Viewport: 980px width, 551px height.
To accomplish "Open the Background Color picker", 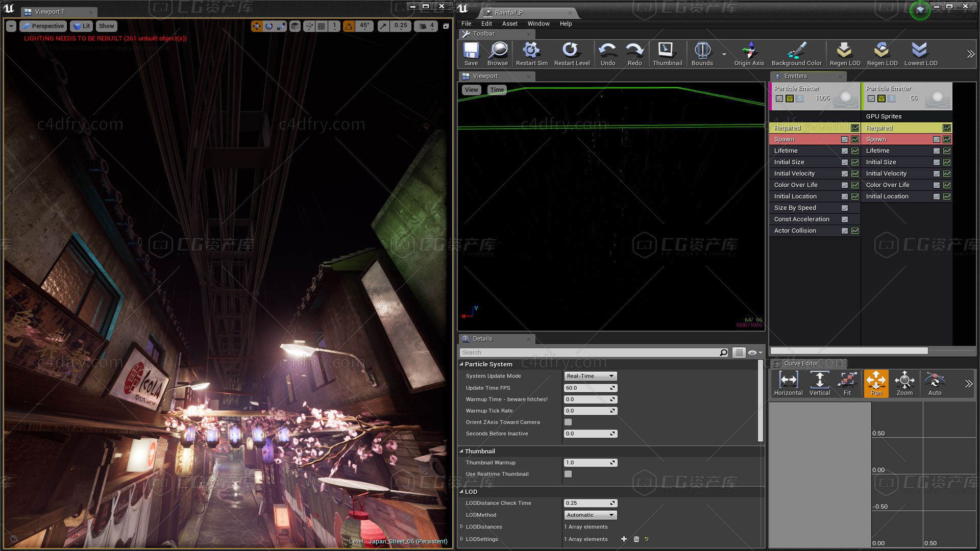I will [796, 54].
